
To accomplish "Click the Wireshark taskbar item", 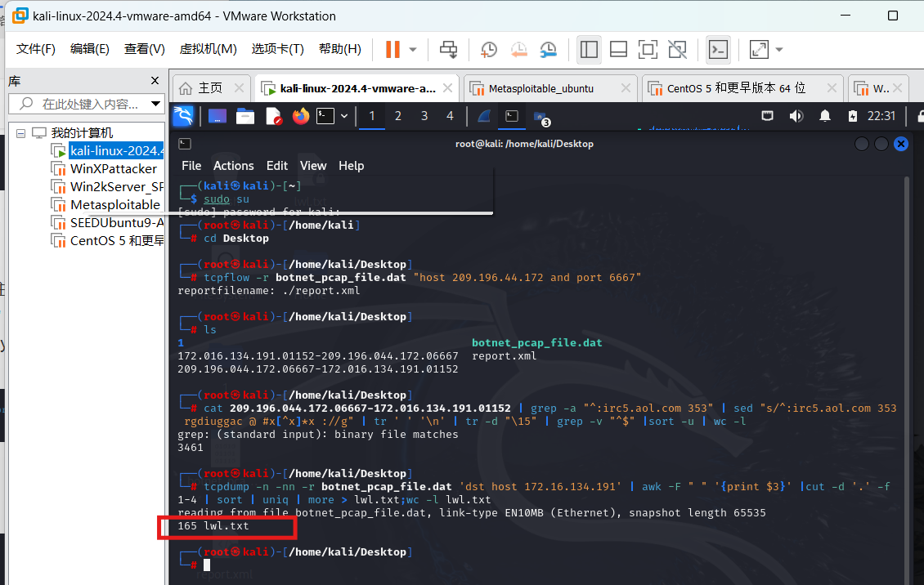I will [x=484, y=117].
